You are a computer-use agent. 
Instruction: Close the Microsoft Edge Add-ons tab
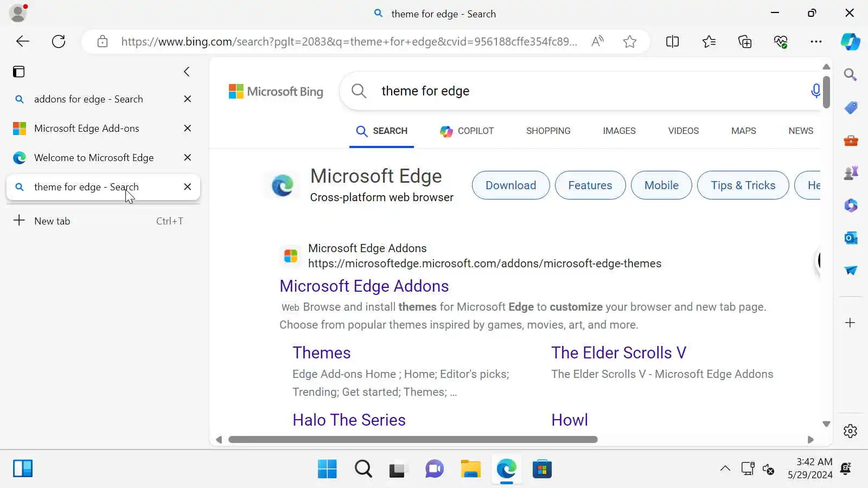tap(188, 129)
